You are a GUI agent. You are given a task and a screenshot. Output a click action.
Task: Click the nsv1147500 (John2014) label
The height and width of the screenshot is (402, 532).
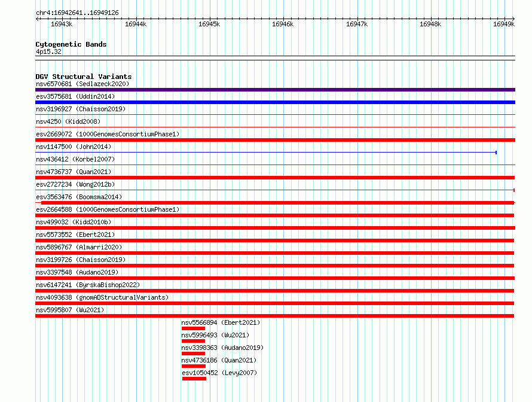(x=74, y=147)
